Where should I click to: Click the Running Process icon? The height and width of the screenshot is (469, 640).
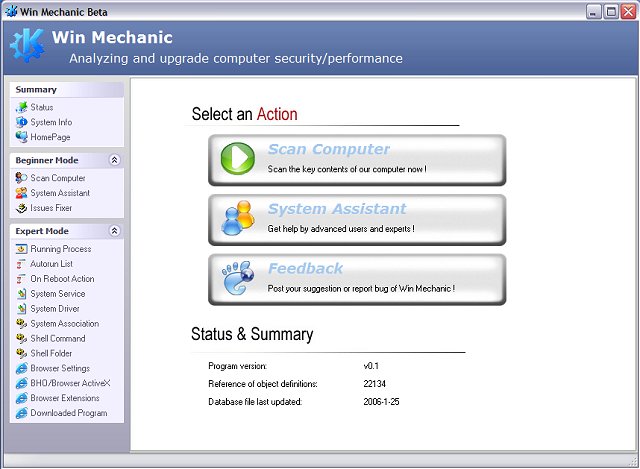pos(21,249)
